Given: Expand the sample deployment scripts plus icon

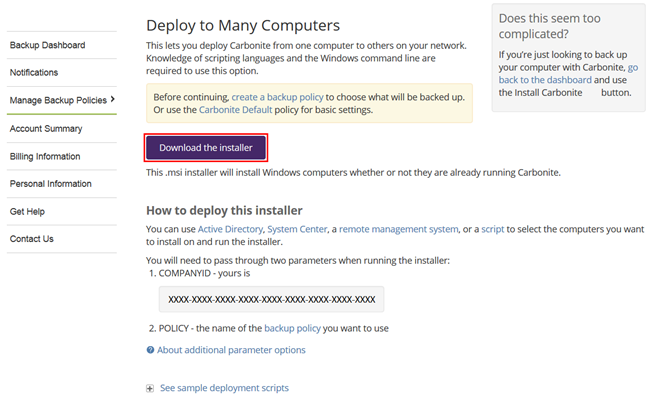Looking at the screenshot, I should pyautogui.click(x=150, y=388).
